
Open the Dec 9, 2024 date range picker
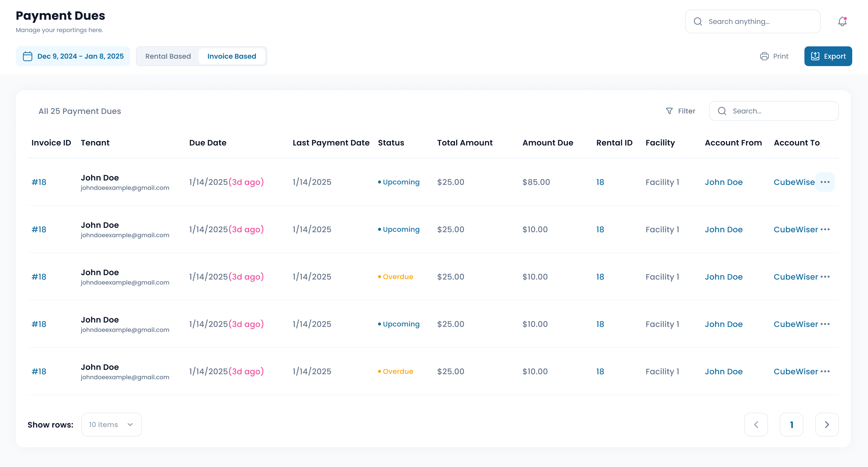tap(80, 56)
